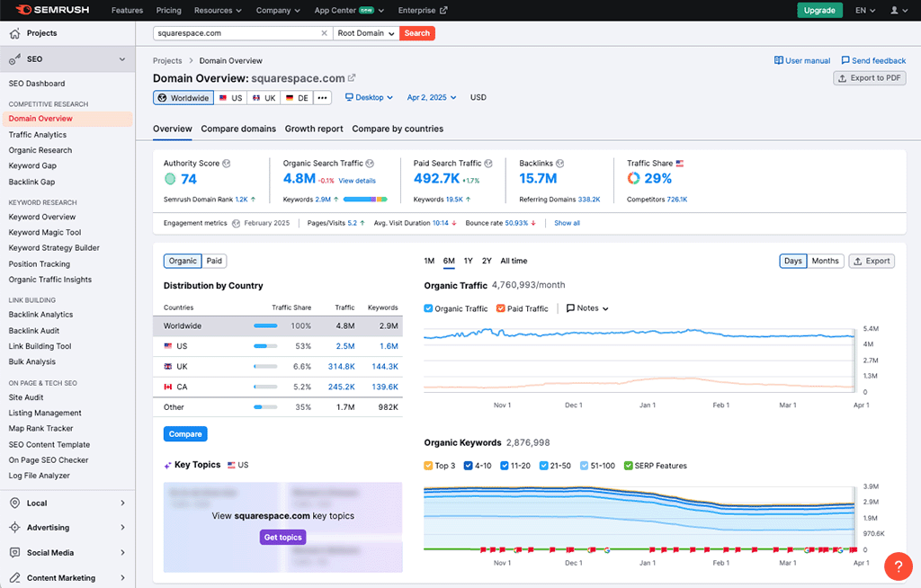
Task: Toggle Paid Traffic checkbox
Action: [x=500, y=308]
